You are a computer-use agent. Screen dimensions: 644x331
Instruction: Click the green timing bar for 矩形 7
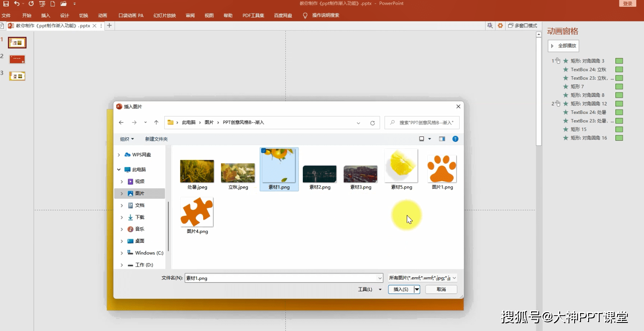click(x=619, y=87)
